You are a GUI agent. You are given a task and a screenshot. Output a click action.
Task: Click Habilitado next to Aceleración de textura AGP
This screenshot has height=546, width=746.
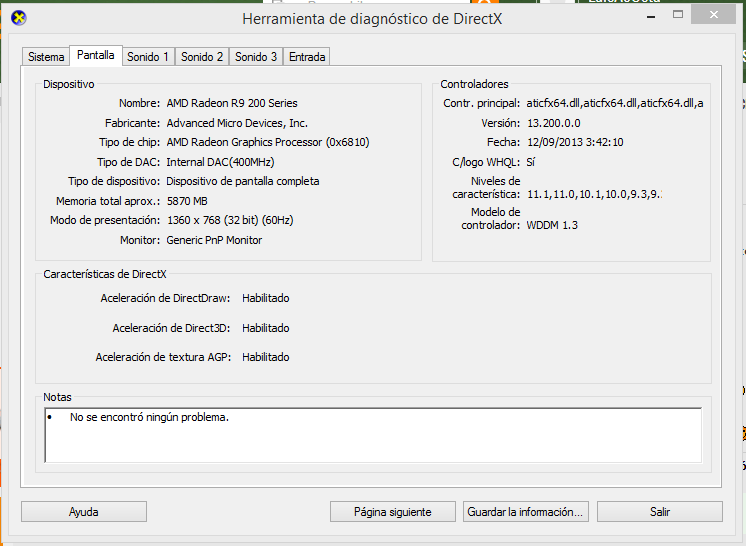(265, 357)
